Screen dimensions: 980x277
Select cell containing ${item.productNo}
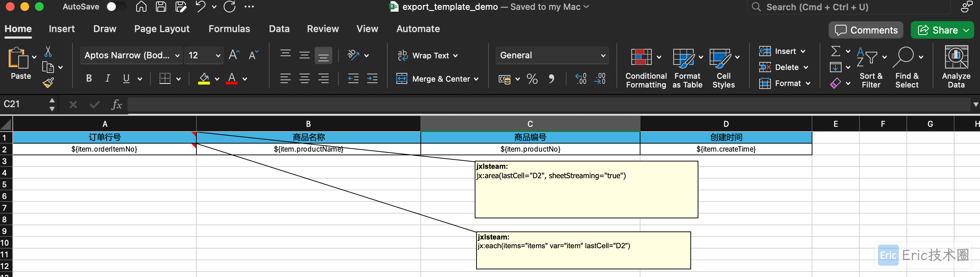530,149
